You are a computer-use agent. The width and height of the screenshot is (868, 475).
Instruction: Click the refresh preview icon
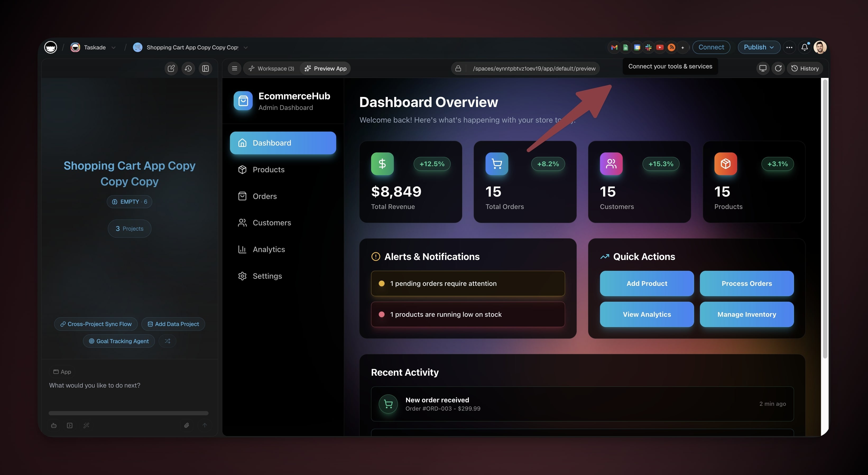778,68
